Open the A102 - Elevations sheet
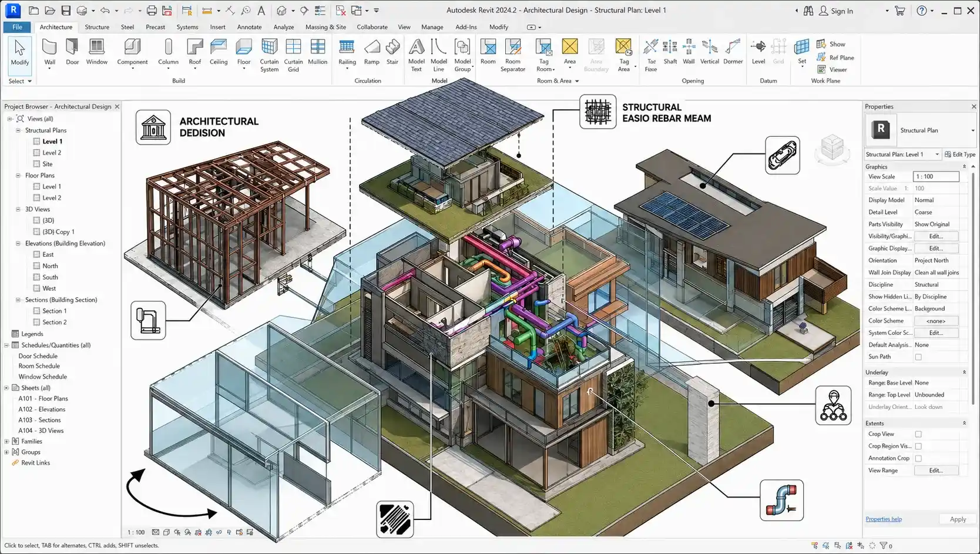Image resolution: width=980 pixels, height=554 pixels. pos(42,409)
